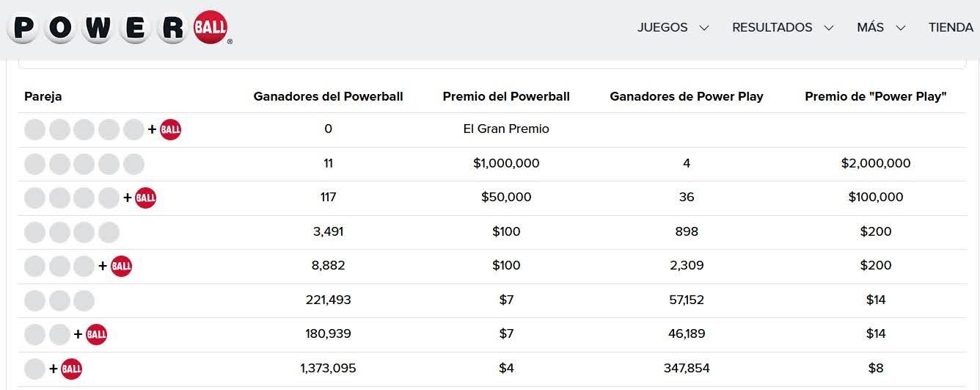Click the Premio de "Power Play" header

pyautogui.click(x=875, y=96)
